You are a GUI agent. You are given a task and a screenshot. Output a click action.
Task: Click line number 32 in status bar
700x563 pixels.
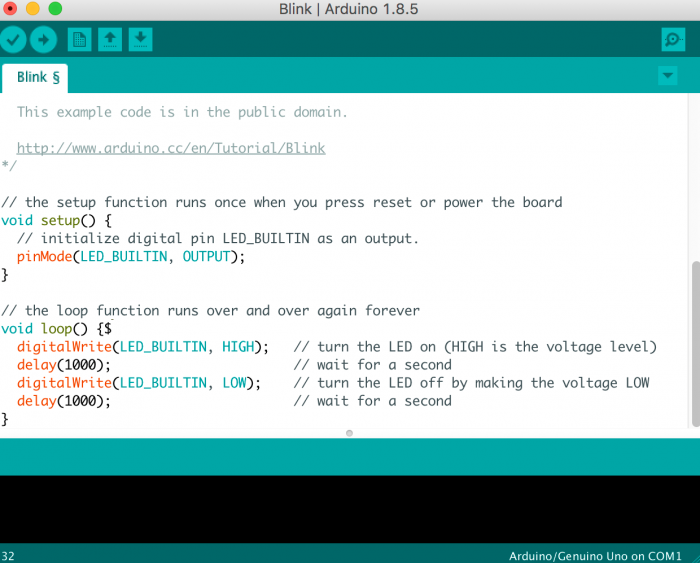[8, 556]
